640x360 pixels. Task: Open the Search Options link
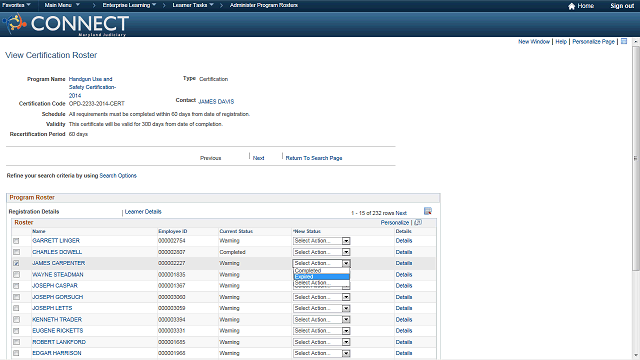click(118, 176)
